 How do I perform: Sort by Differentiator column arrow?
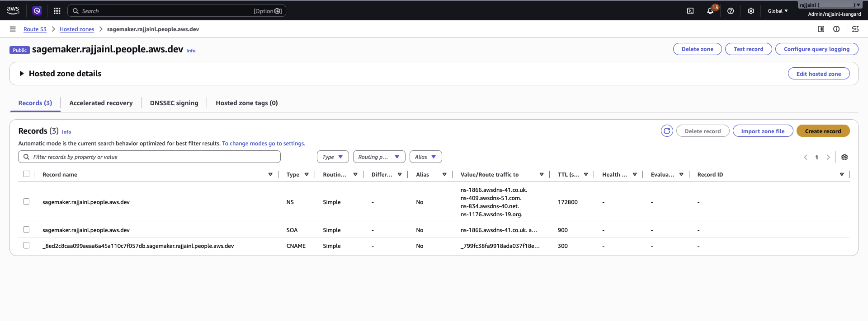(x=400, y=174)
